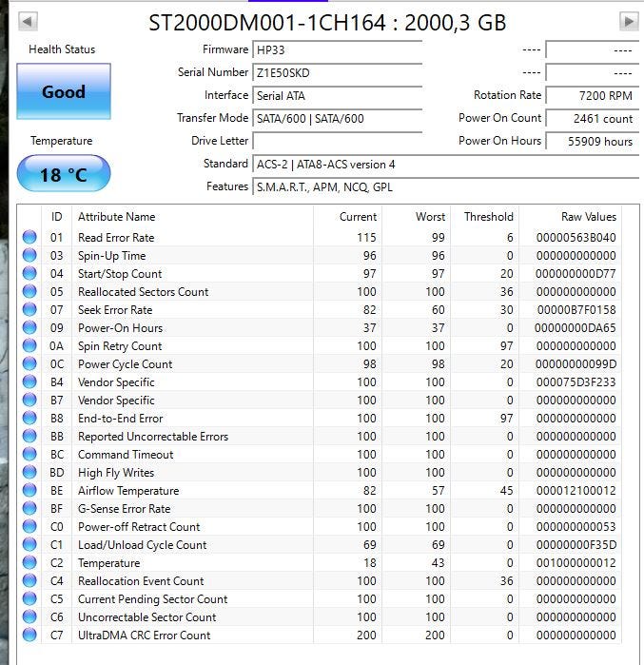Click raw value 00000000D77
Image resolution: width=644 pixels, height=665 pixels.
pos(576,274)
